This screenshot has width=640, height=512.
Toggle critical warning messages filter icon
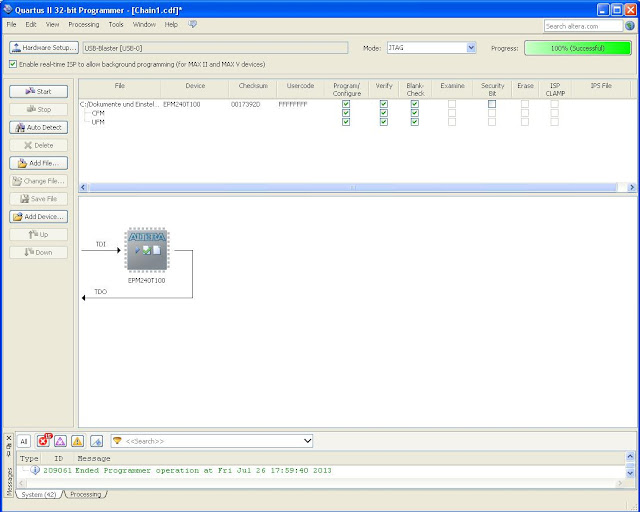[60, 441]
